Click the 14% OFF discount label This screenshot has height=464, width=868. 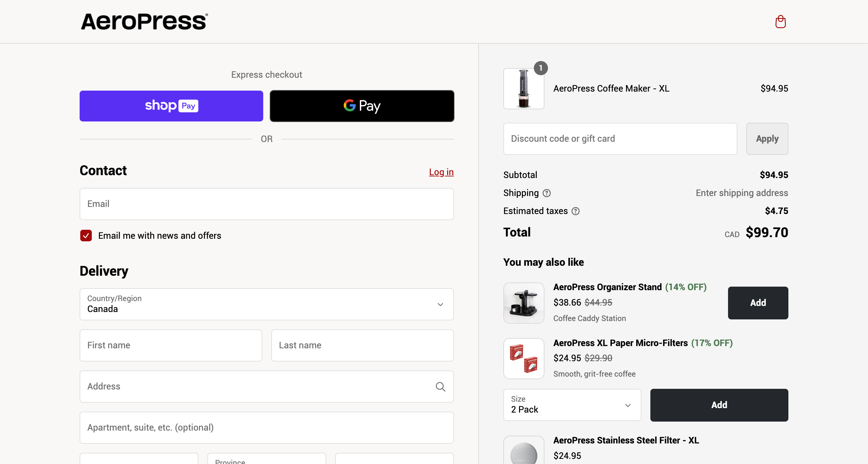click(x=685, y=287)
